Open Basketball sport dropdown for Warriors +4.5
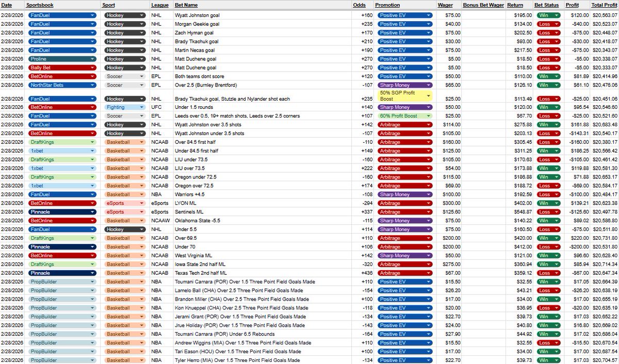The width and height of the screenshot is (619, 364). (x=125, y=194)
